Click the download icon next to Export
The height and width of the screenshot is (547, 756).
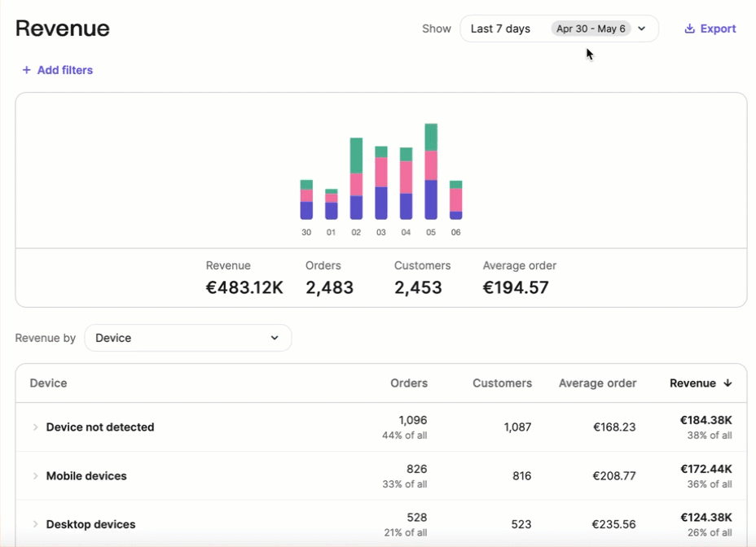click(x=688, y=28)
